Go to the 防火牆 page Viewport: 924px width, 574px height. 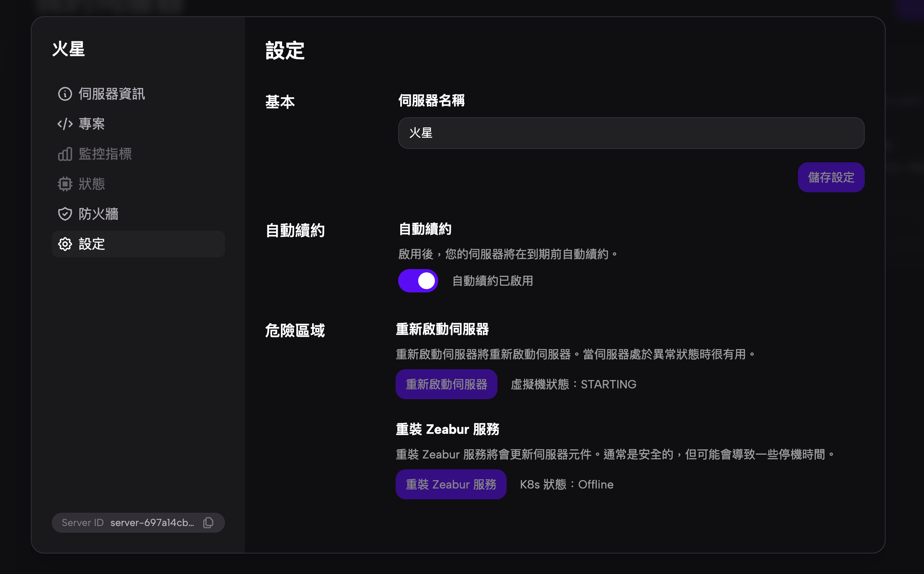(x=98, y=214)
